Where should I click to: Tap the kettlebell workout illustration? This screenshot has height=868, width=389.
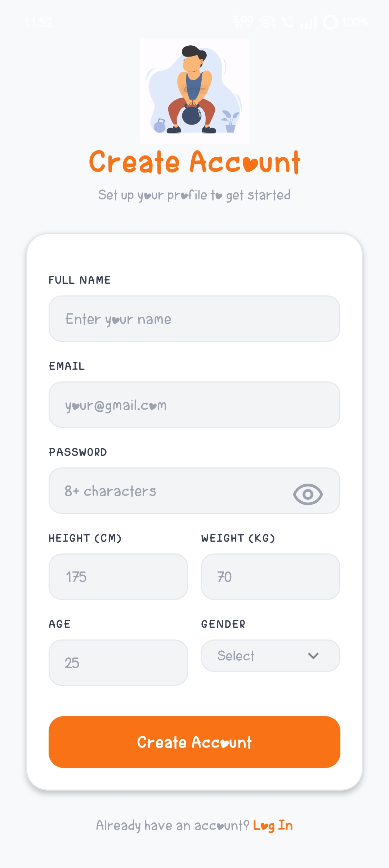click(194, 91)
